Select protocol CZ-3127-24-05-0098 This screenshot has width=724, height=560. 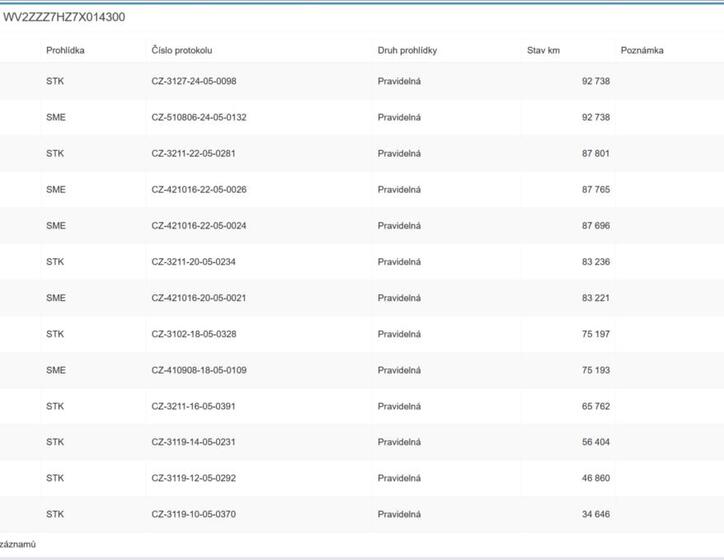(x=194, y=81)
